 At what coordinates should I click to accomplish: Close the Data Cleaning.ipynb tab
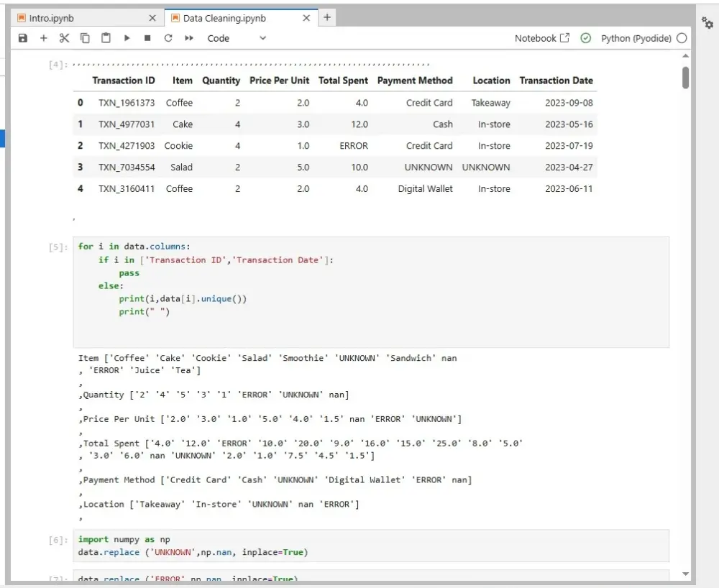point(307,18)
